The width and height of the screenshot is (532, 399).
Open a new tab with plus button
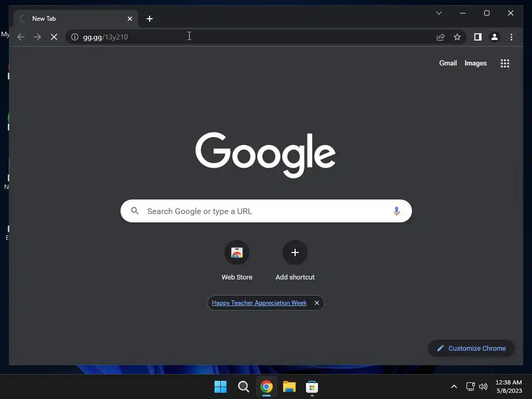click(150, 19)
